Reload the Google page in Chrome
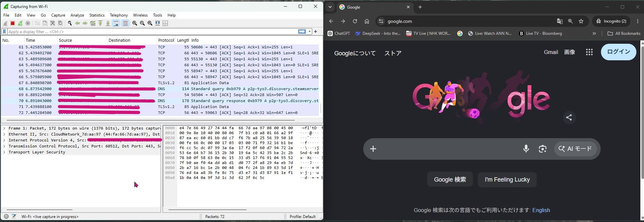 click(x=355, y=21)
